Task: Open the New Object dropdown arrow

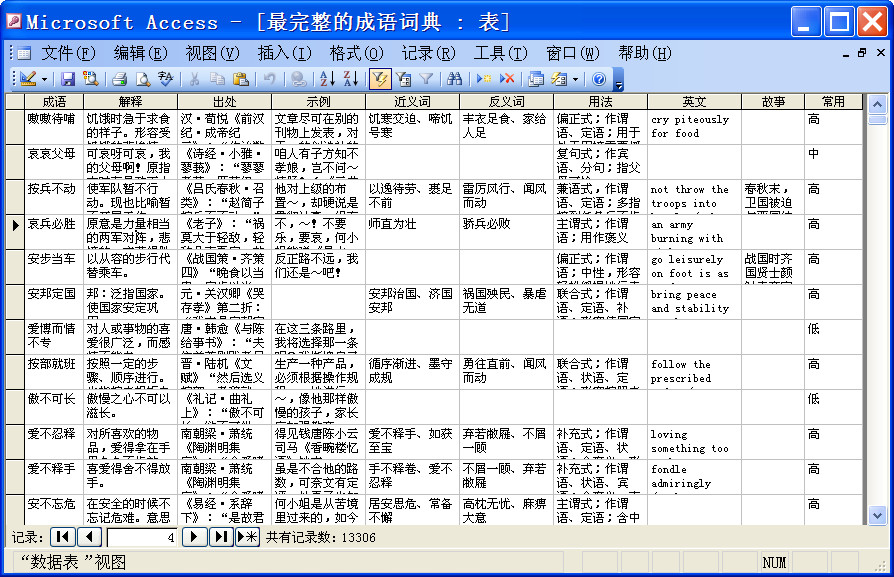Action: point(573,80)
